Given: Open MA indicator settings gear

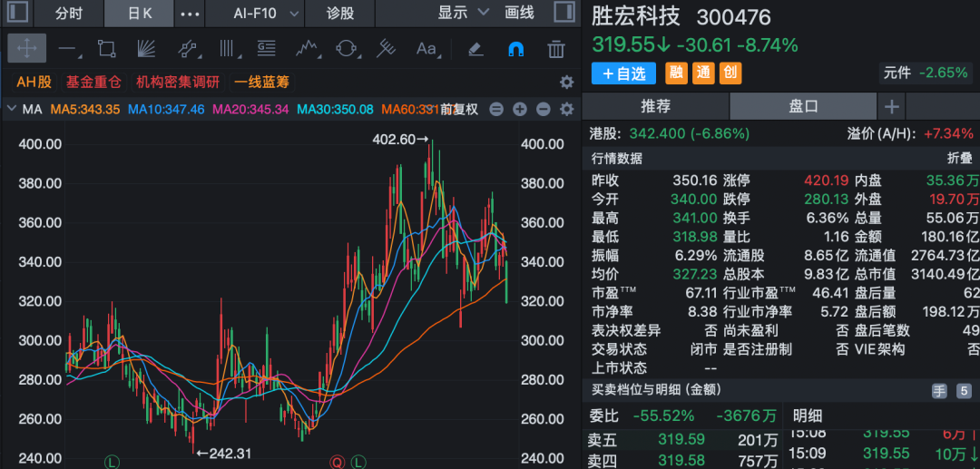Looking at the screenshot, I should [566, 109].
